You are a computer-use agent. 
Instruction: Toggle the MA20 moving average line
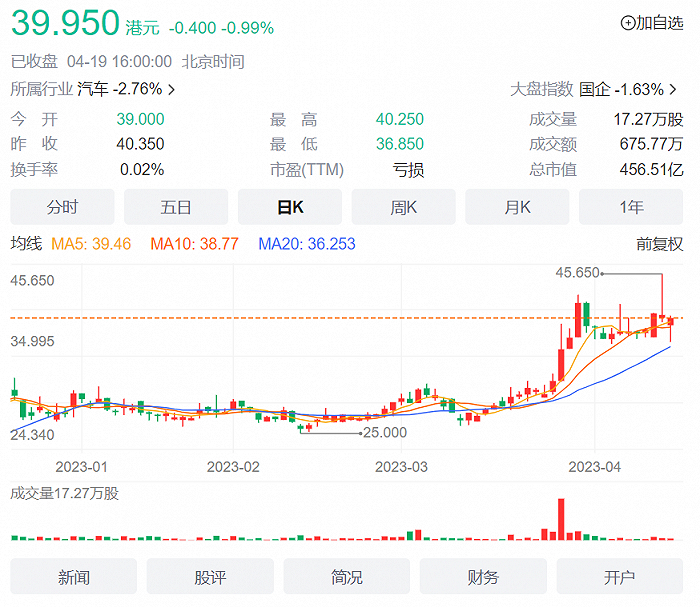306,243
